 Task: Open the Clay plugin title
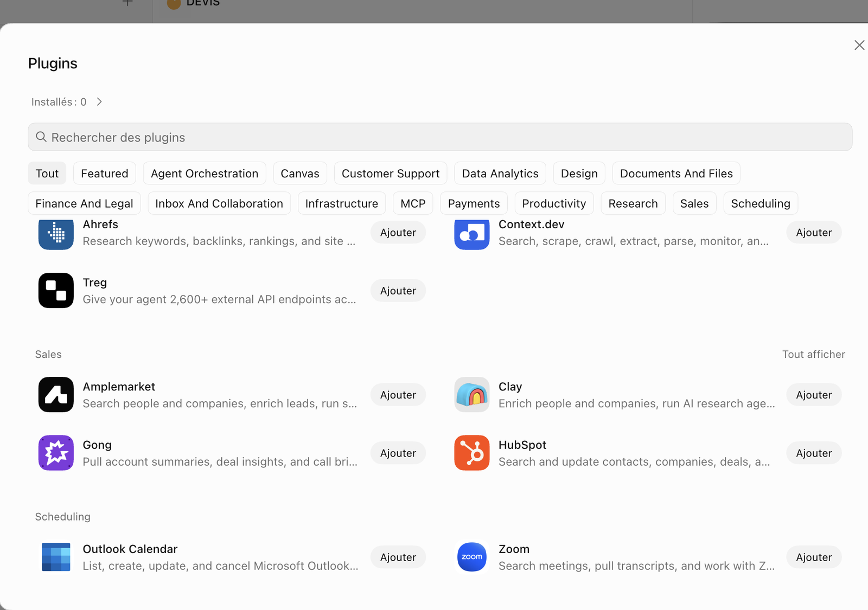click(510, 387)
